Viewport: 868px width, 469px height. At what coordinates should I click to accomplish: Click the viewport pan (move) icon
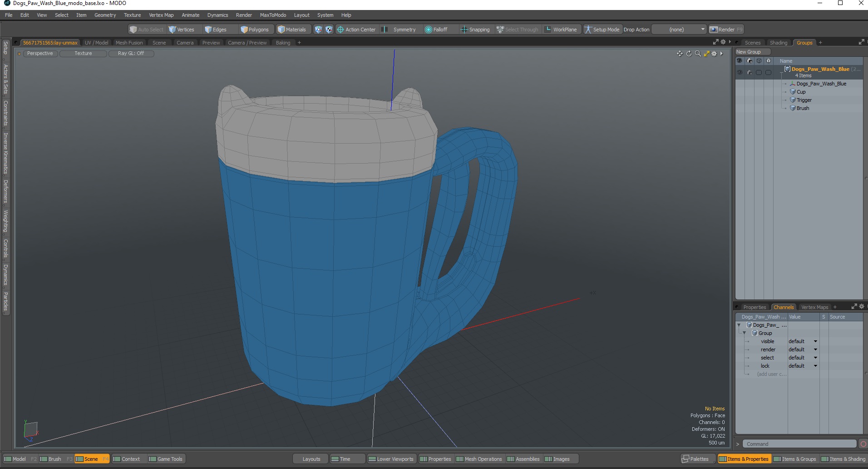pyautogui.click(x=680, y=54)
